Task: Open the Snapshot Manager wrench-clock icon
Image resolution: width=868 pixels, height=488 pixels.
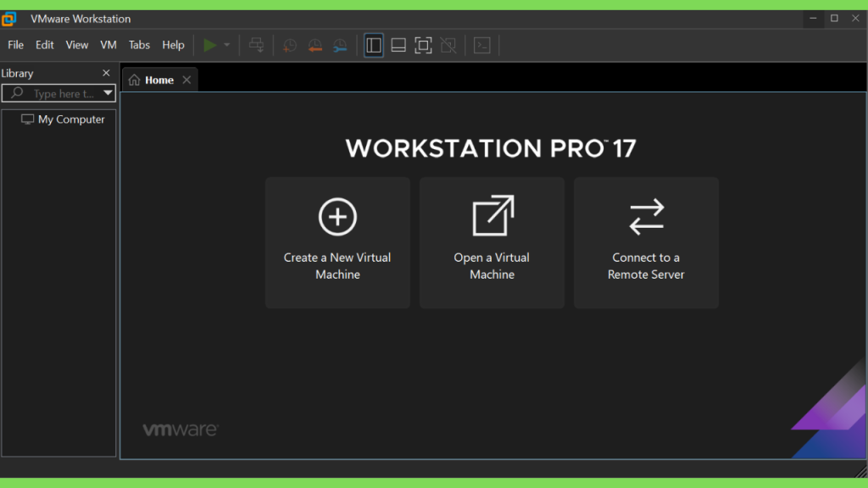Action: [x=340, y=46]
